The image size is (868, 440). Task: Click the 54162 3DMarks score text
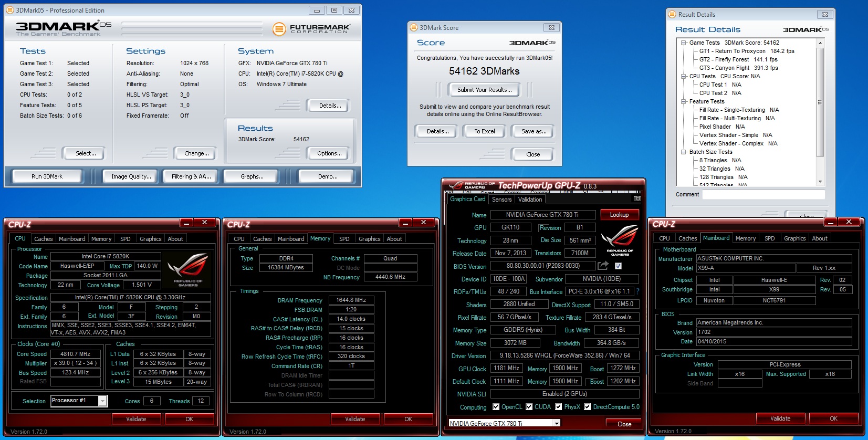click(484, 71)
